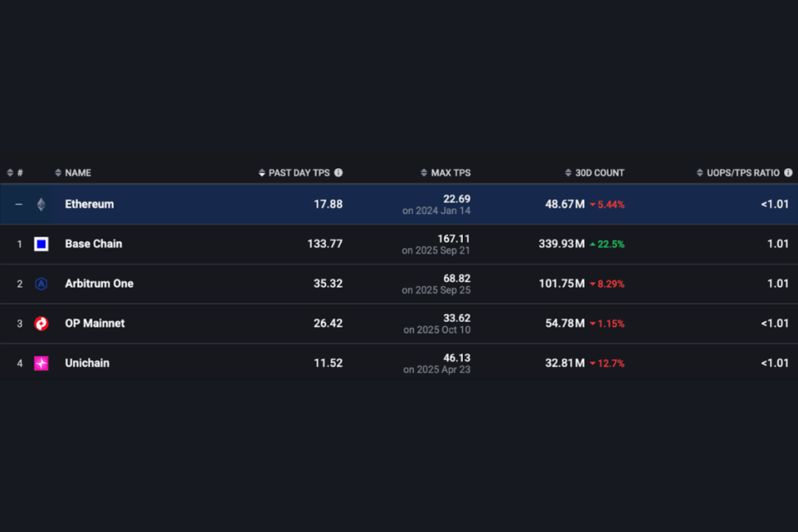This screenshot has width=798, height=532.
Task: Click Ethereum's UOPS/TPS ratio <1.01
Action: tap(775, 204)
